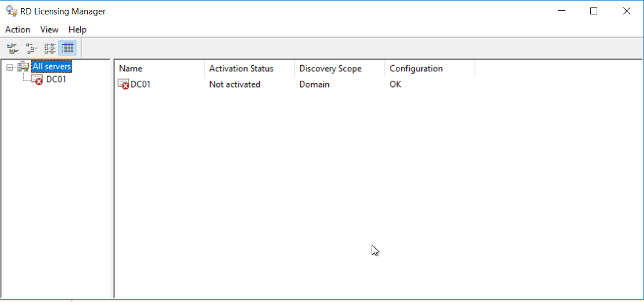Sort by Discovery Scope column header
Screen dimensions: 644x302
pyautogui.click(x=340, y=69)
